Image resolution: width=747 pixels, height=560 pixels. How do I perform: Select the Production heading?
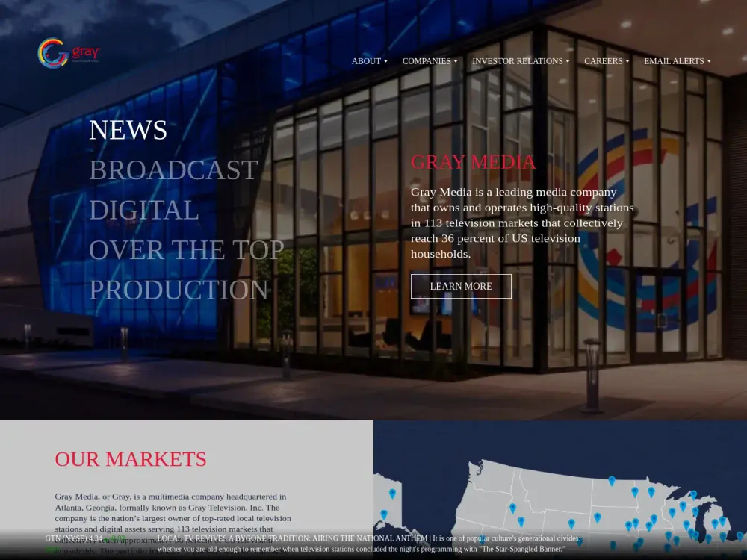[179, 290]
